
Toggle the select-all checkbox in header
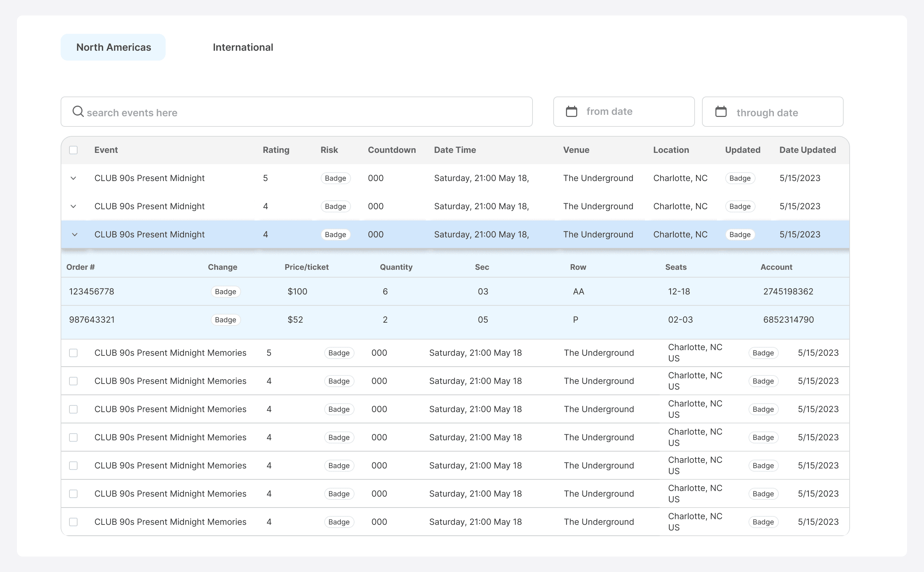tap(73, 150)
